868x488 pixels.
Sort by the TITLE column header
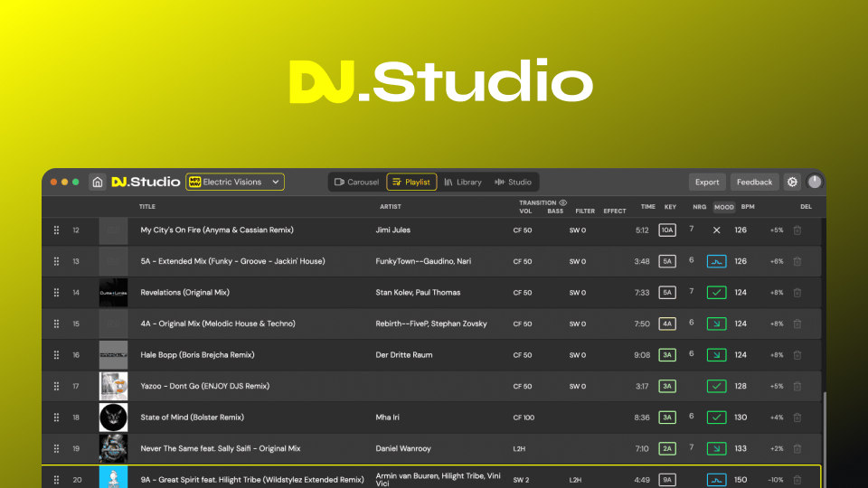pos(147,207)
